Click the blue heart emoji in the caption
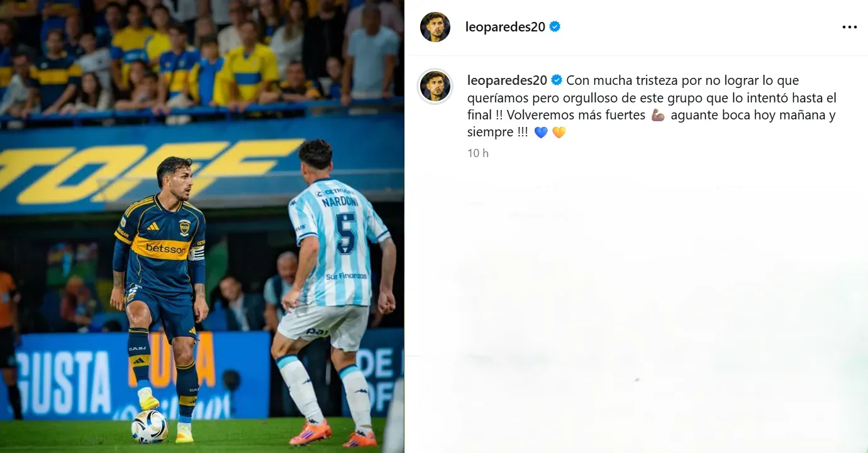The width and height of the screenshot is (868, 453). [541, 133]
